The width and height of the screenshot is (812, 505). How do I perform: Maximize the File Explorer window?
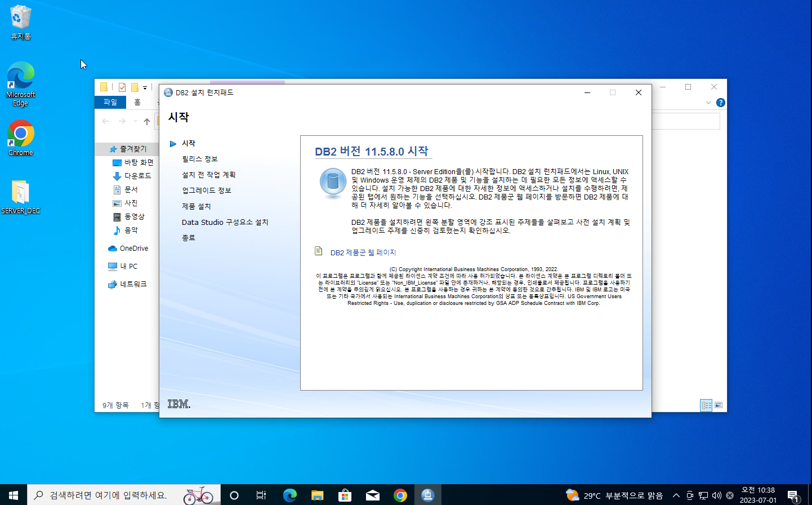[x=688, y=87]
